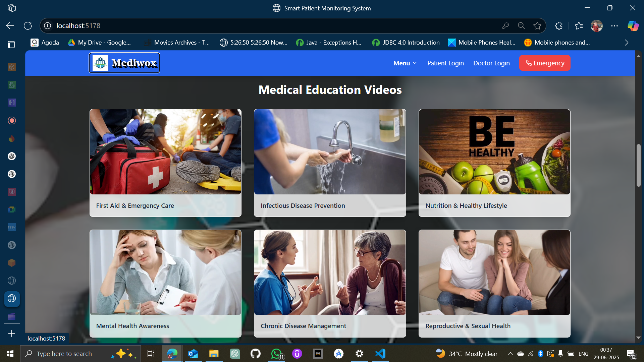Open the Doctor Login link
The height and width of the screenshot is (362, 644).
tap(491, 63)
